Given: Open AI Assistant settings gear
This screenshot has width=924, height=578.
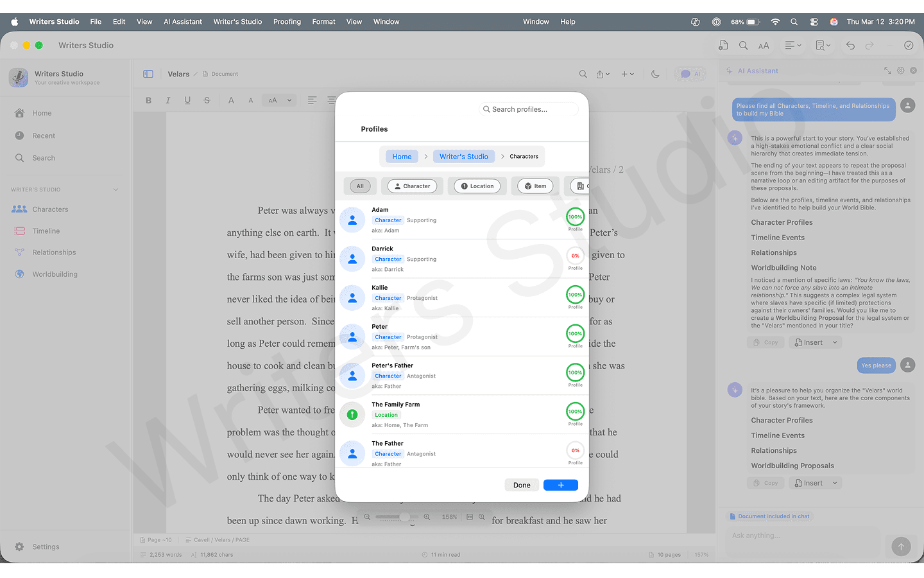Looking at the screenshot, I should [x=901, y=71].
